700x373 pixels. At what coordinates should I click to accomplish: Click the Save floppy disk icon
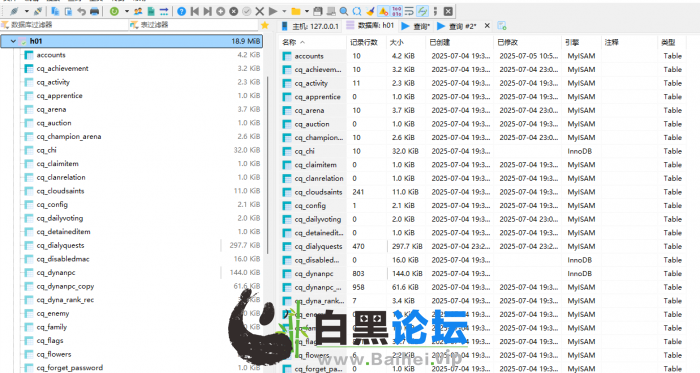317,11
